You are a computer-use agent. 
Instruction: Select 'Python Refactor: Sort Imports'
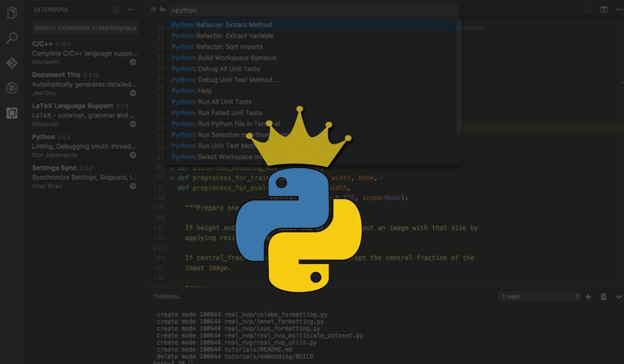(x=216, y=47)
